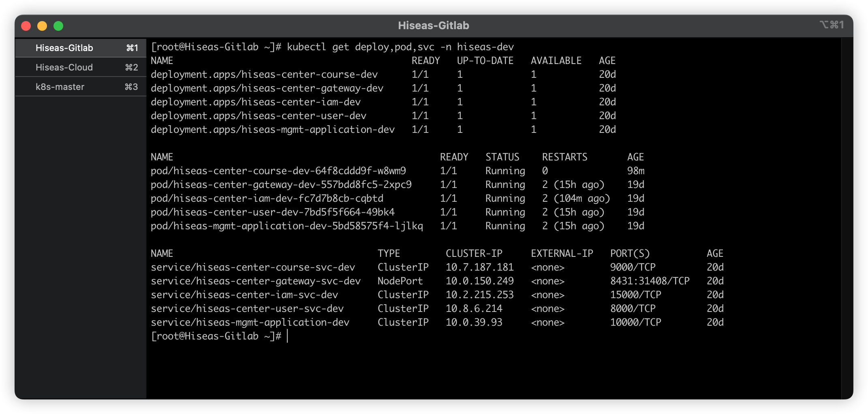
Task: Open the k8s-master session tab
Action: (x=60, y=87)
